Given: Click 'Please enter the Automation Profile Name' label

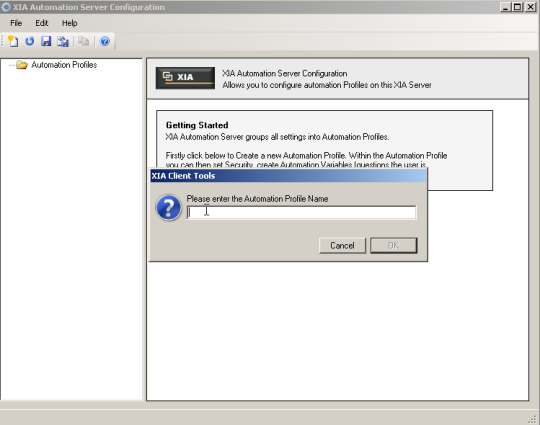Looking at the screenshot, I should pyautogui.click(x=257, y=199).
